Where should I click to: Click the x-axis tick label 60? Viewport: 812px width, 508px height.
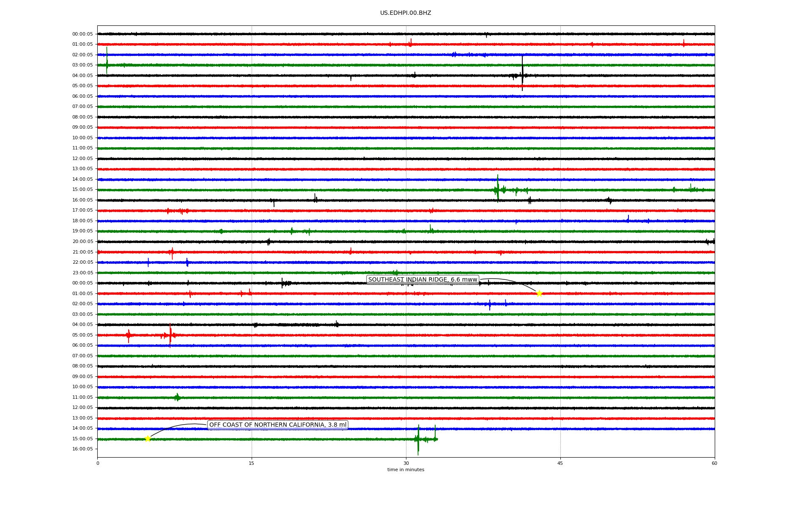714,463
